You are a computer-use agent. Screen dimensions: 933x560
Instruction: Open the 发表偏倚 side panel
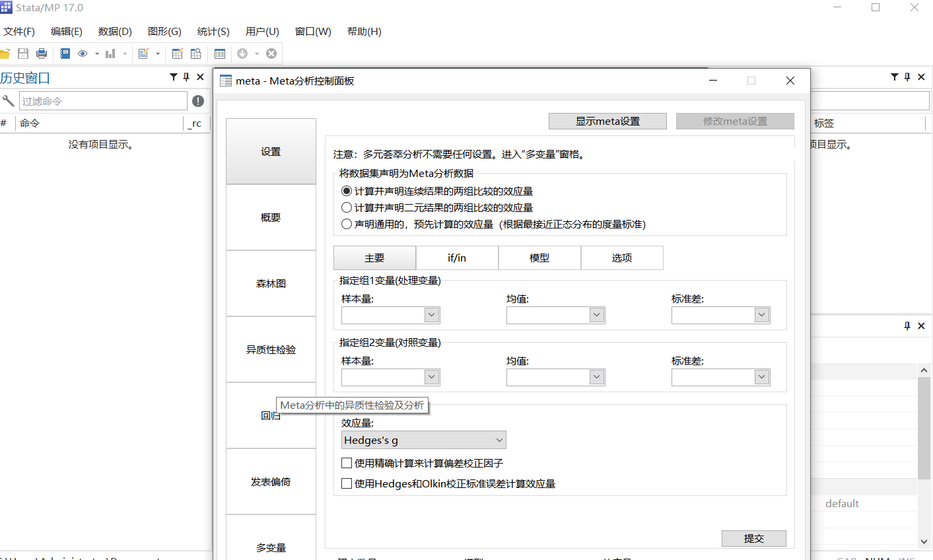coord(271,481)
